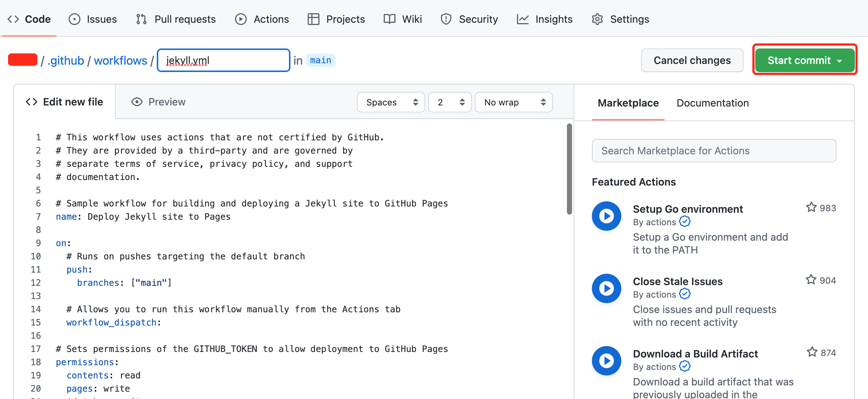
Task: Click the Wiki book icon
Action: 389,19
